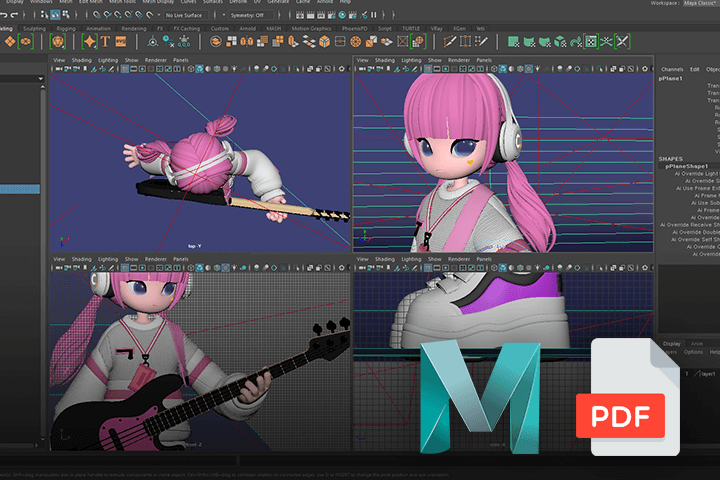
Task: Click the highlighted blue row in left panel
Action: pyautogui.click(x=20, y=189)
